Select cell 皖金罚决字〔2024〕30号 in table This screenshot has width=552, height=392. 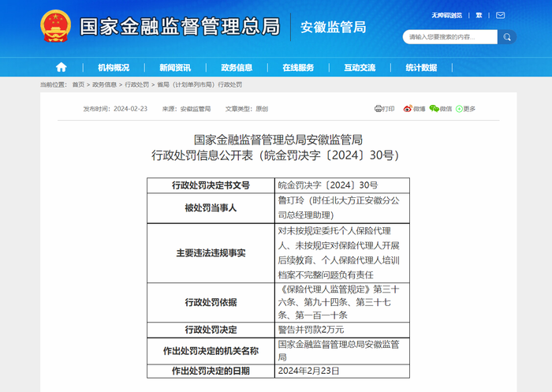(x=341, y=185)
